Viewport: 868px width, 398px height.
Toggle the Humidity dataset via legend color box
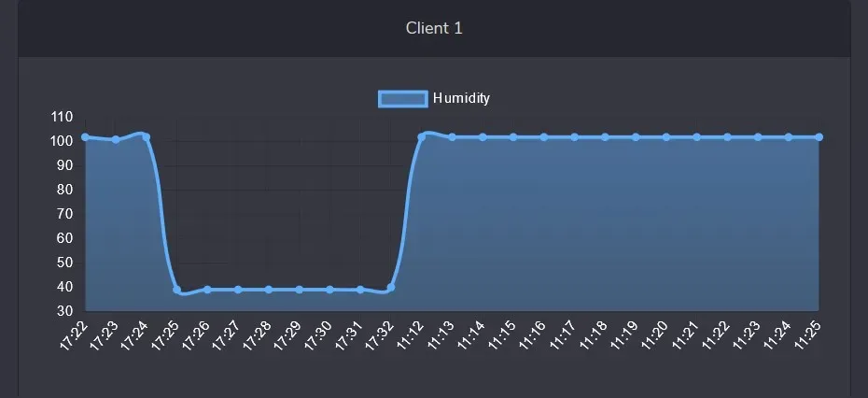coord(403,99)
